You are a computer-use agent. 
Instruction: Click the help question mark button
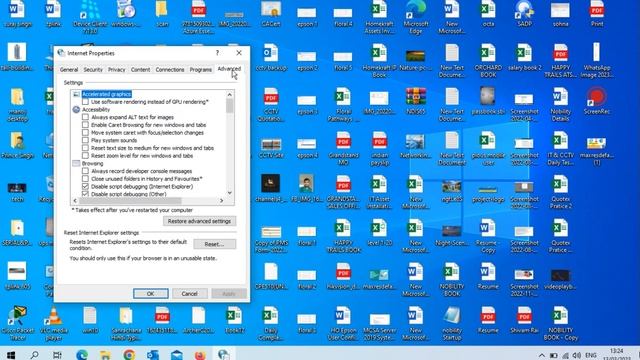(x=218, y=53)
